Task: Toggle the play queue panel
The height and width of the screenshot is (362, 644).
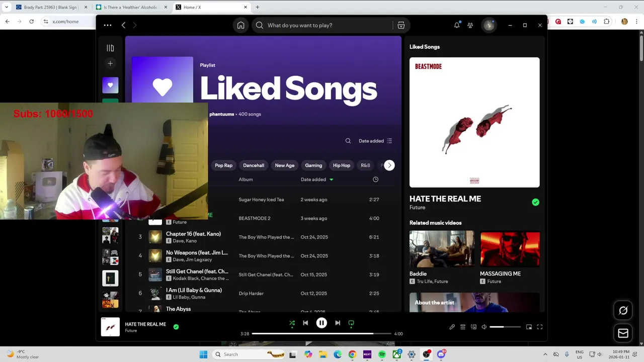Action: coord(463,327)
